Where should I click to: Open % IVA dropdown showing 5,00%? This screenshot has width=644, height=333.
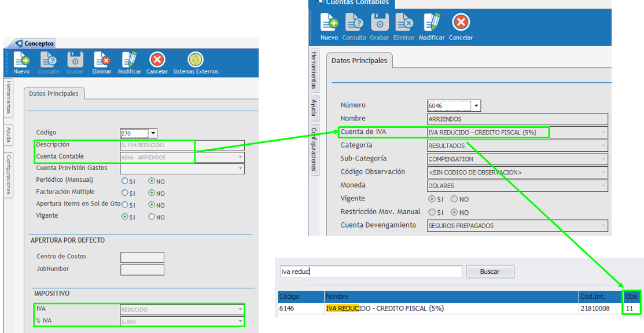click(x=240, y=321)
